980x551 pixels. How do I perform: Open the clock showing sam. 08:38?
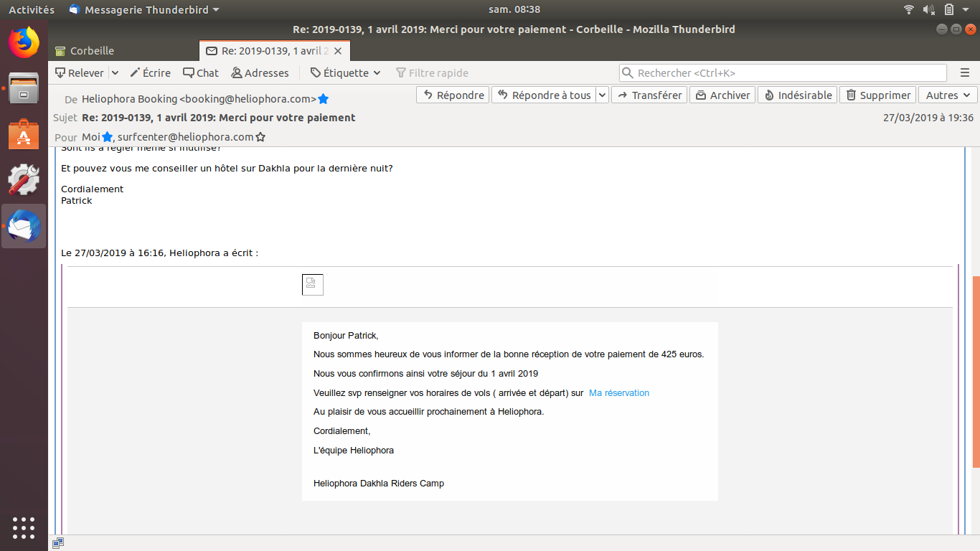(514, 9)
